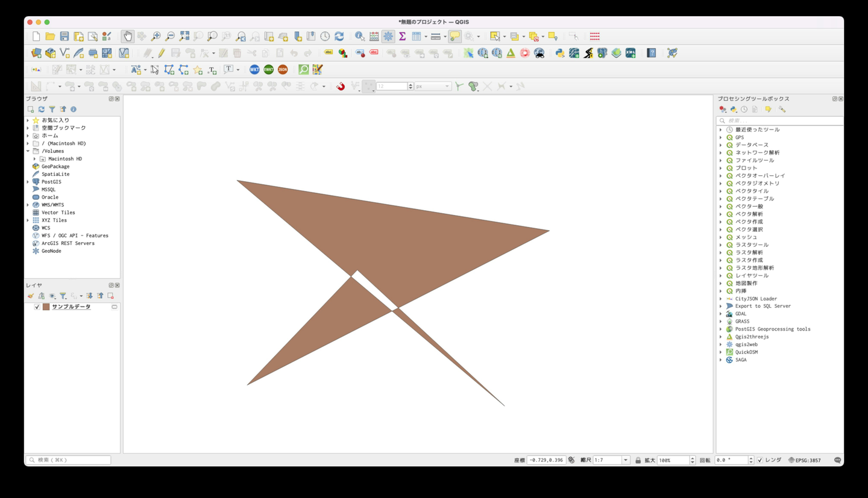Open the Data Source Manager icon
This screenshot has width=868, height=498.
[x=36, y=53]
